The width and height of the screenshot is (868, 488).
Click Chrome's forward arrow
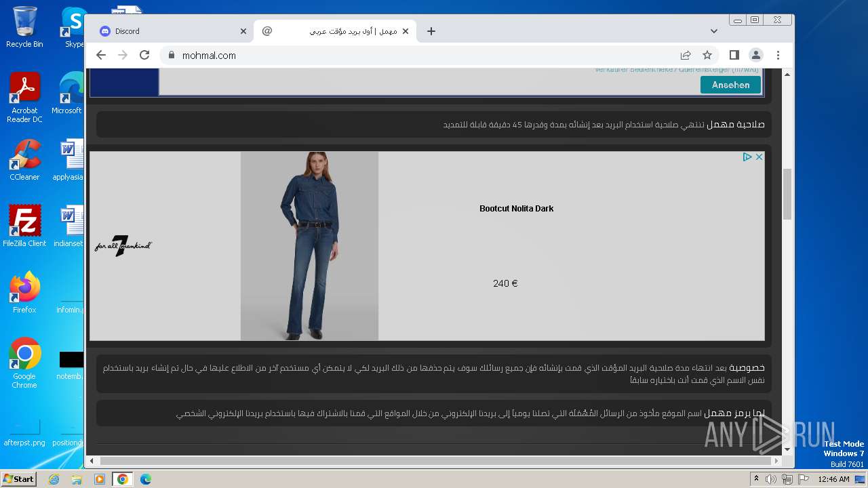click(x=123, y=55)
